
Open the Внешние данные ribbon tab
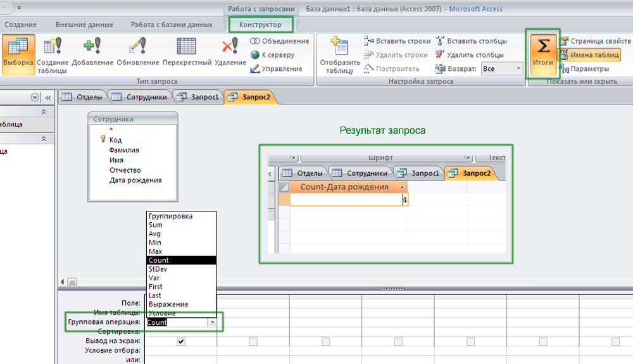pos(84,25)
